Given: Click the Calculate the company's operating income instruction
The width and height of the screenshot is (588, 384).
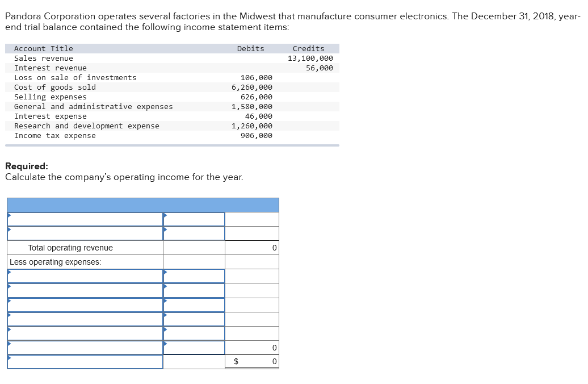Looking at the screenshot, I should click(124, 177).
